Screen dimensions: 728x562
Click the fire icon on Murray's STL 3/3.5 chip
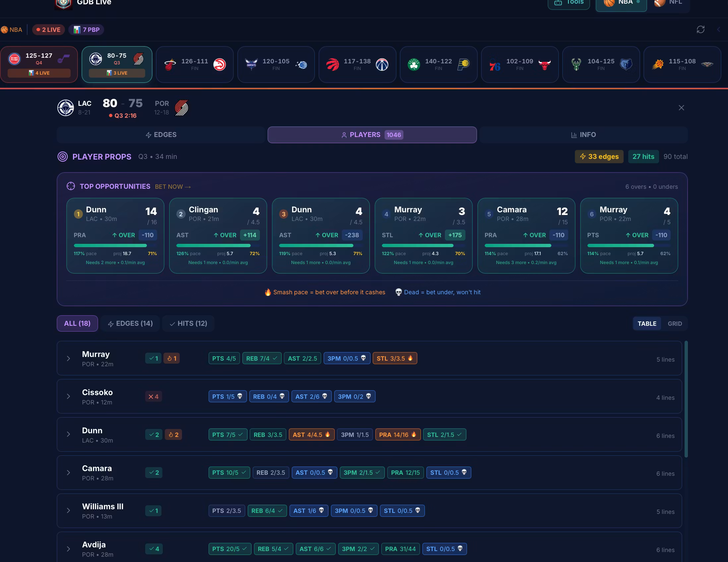pyautogui.click(x=410, y=358)
